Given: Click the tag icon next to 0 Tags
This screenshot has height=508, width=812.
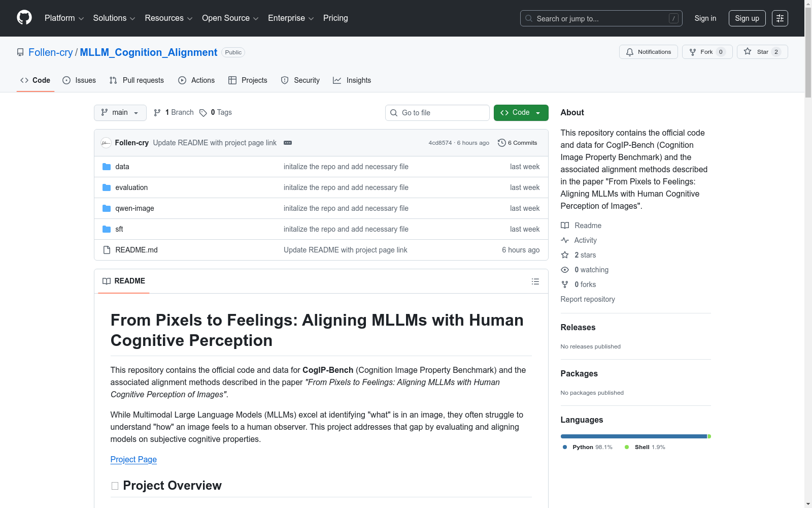Looking at the screenshot, I should tap(203, 113).
